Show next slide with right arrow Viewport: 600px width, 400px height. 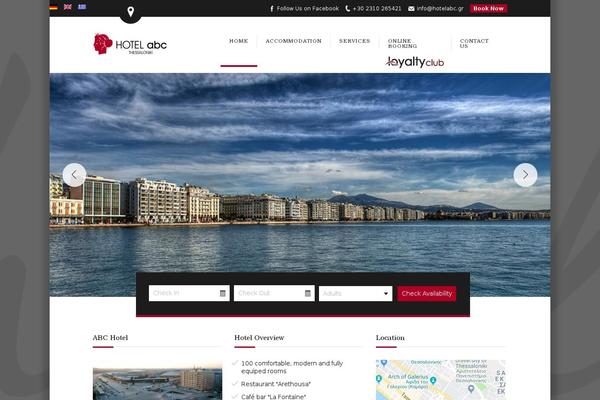click(x=525, y=175)
